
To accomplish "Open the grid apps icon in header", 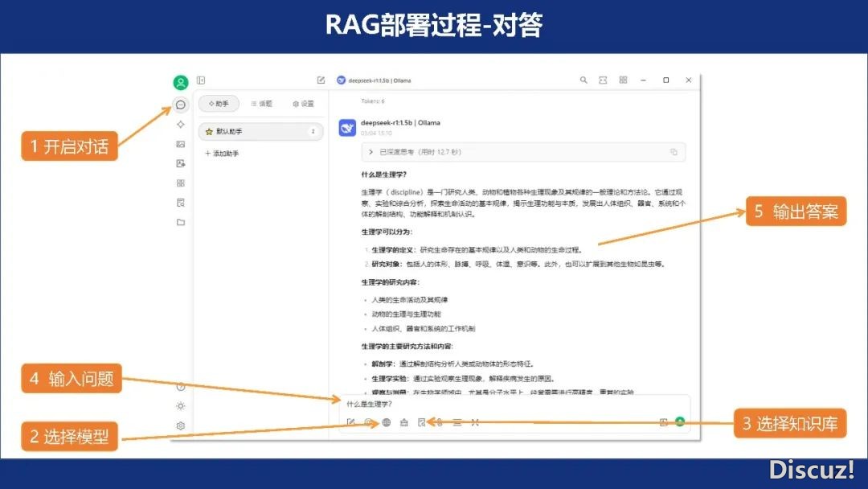I will point(624,80).
